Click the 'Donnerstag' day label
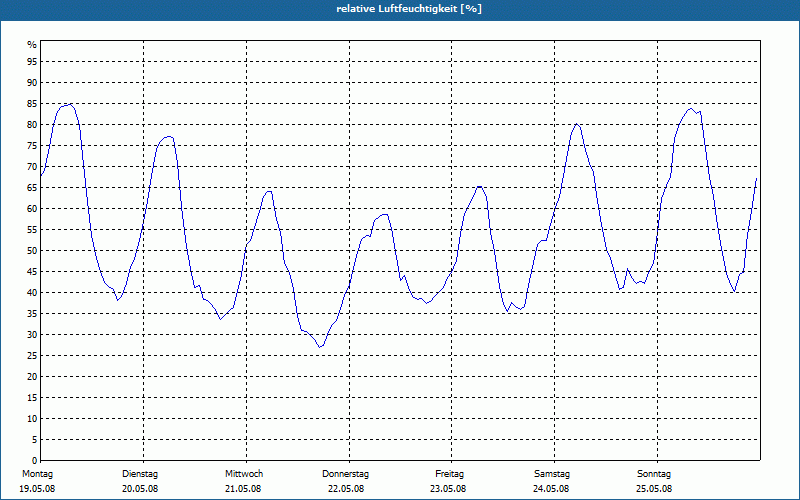 tap(345, 474)
